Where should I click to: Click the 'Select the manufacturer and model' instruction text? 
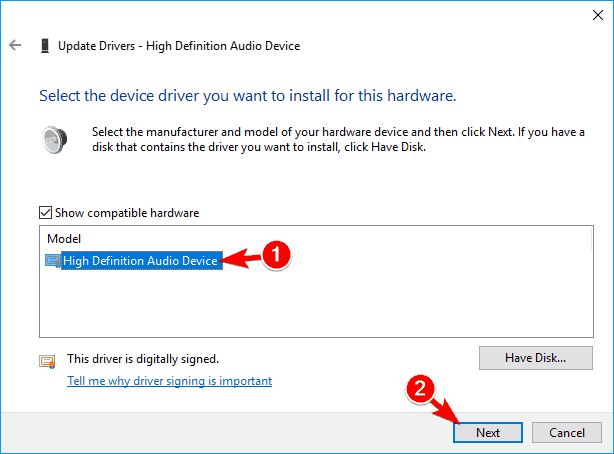338,139
